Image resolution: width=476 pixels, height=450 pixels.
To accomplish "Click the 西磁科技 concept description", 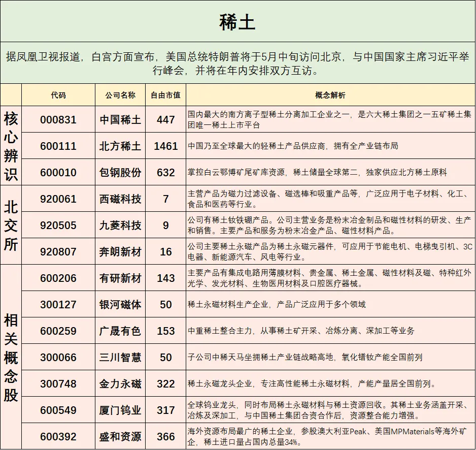I will [329, 199].
